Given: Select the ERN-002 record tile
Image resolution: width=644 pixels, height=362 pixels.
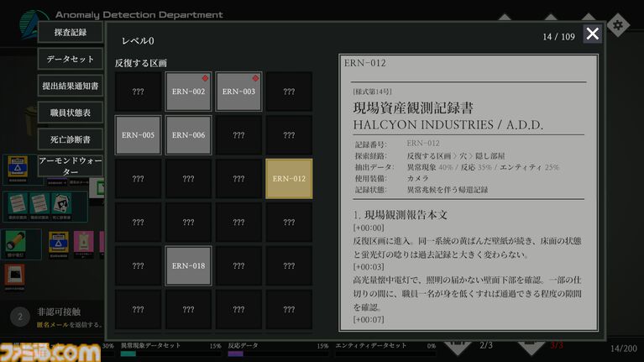Looking at the screenshot, I should [188, 92].
